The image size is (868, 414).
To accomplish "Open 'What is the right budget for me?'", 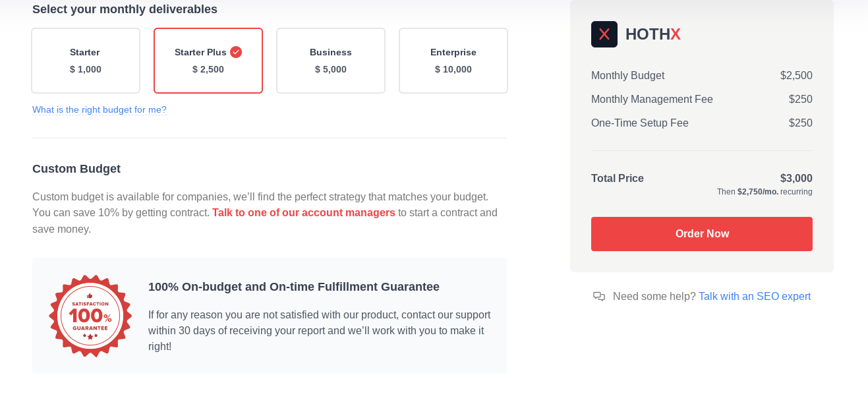I will pos(100,109).
